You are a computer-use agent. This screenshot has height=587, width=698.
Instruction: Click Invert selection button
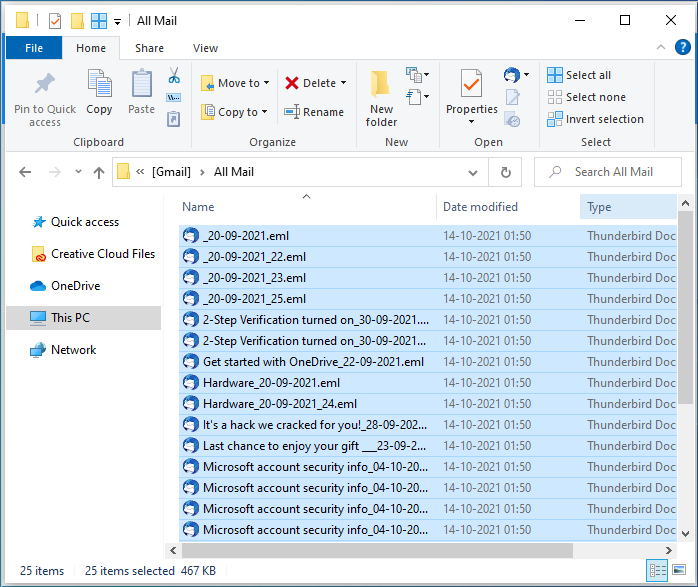tap(595, 119)
